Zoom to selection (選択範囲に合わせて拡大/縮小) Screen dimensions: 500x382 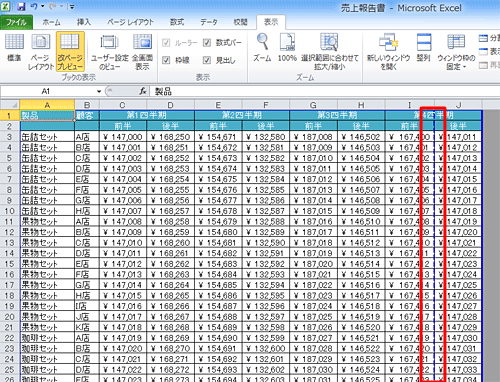pos(329,52)
